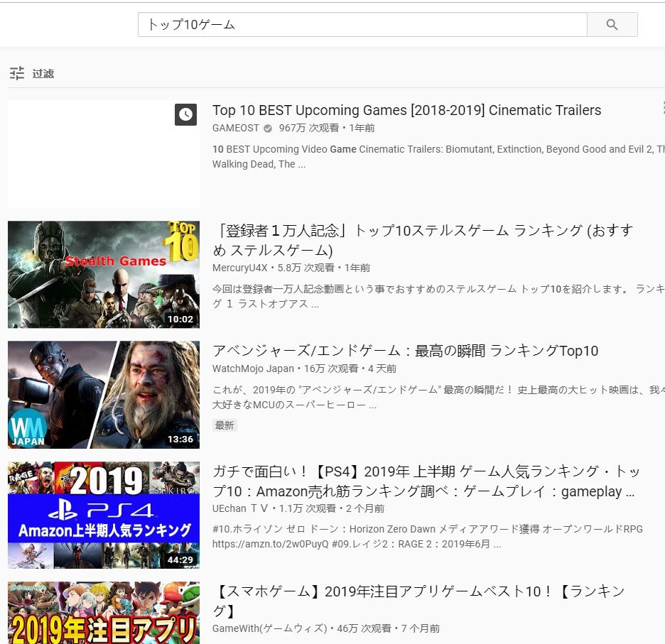This screenshot has width=665, height=644.
Task: Open 【スマホゲーム】2019年注目アプリゲームベスト10 title
Action: tap(419, 601)
